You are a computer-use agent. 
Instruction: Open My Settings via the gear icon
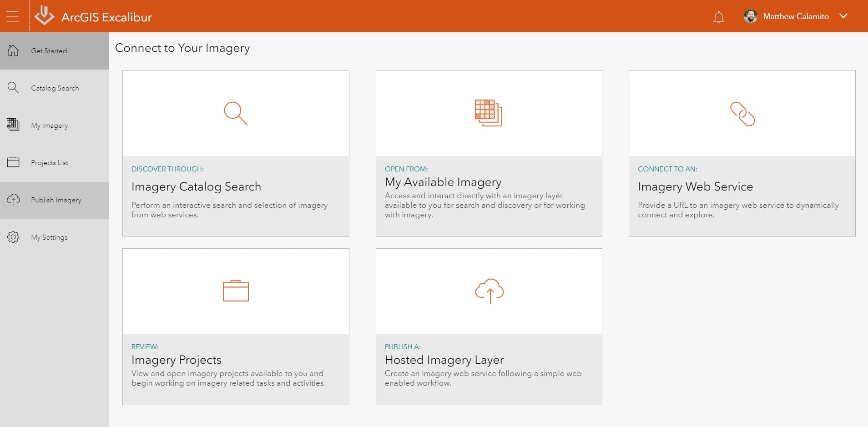point(13,237)
